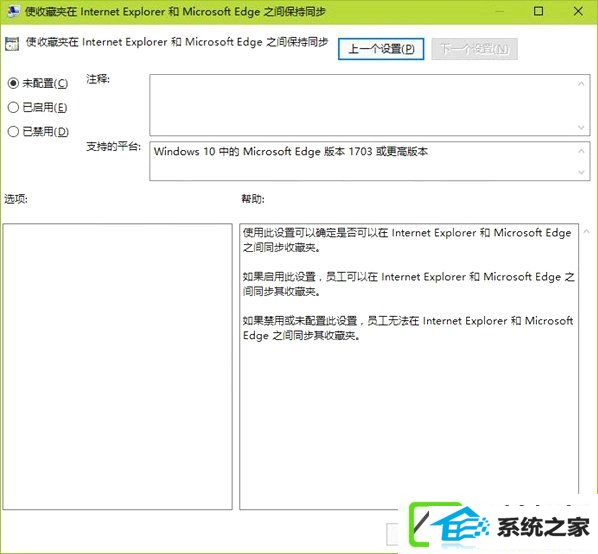598x554 pixels.
Task: Click inside the empty 选项 options panel
Action: click(x=117, y=366)
